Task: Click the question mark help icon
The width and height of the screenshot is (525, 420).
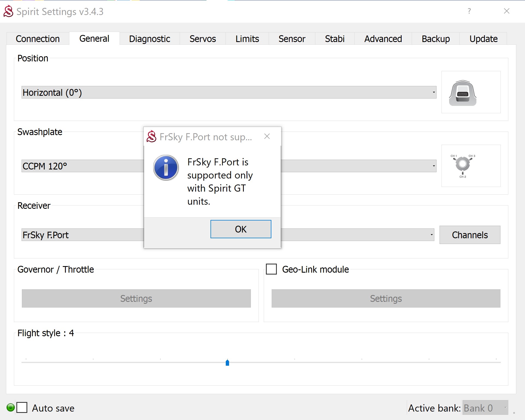Action: coord(469,11)
